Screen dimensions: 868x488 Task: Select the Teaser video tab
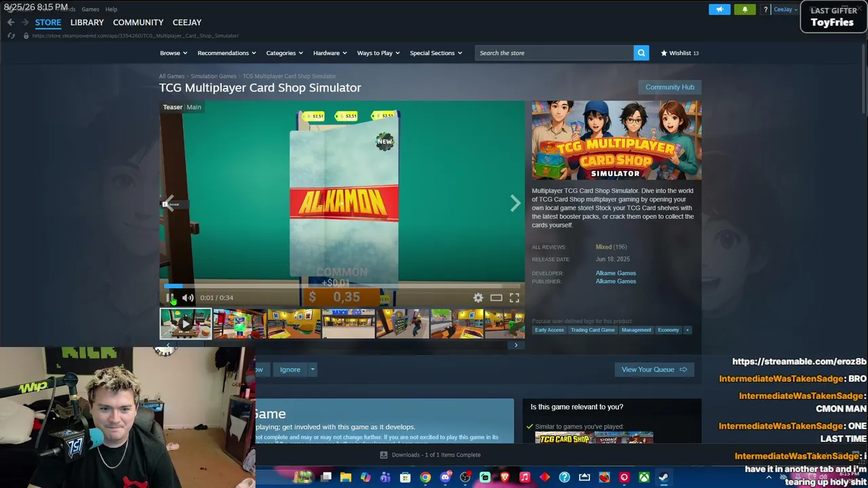172,107
